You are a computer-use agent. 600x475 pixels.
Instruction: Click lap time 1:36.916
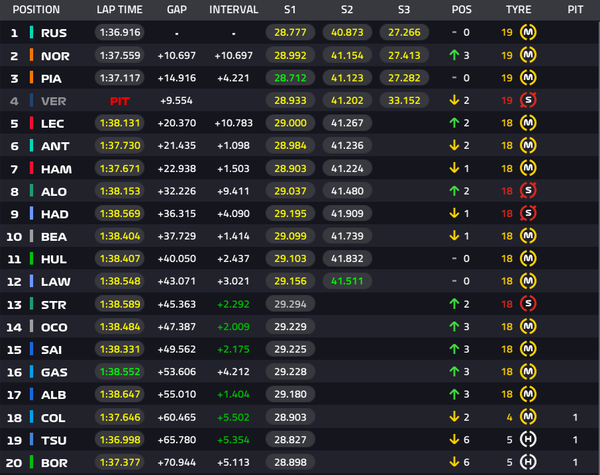pos(120,32)
